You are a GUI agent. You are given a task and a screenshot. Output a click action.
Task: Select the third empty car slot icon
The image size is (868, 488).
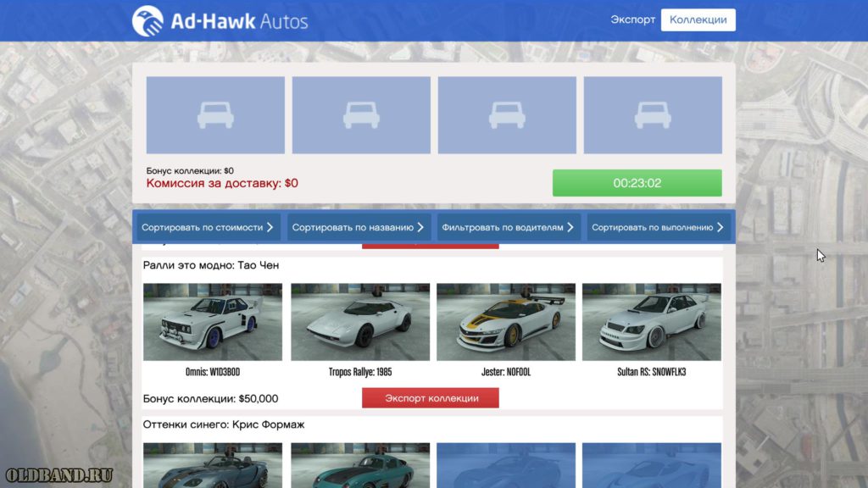click(x=507, y=115)
